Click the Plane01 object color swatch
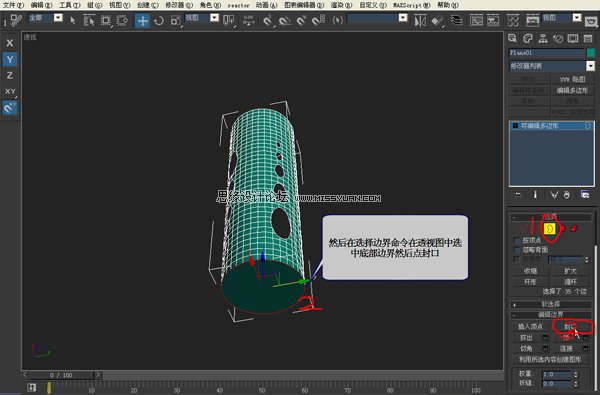The height and width of the screenshot is (395, 600). pyautogui.click(x=591, y=52)
